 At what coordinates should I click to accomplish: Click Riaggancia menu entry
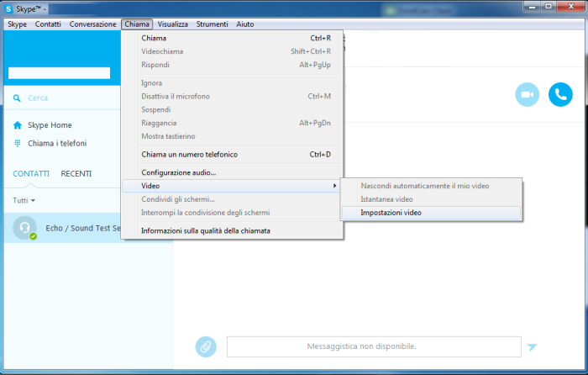[x=233, y=123]
